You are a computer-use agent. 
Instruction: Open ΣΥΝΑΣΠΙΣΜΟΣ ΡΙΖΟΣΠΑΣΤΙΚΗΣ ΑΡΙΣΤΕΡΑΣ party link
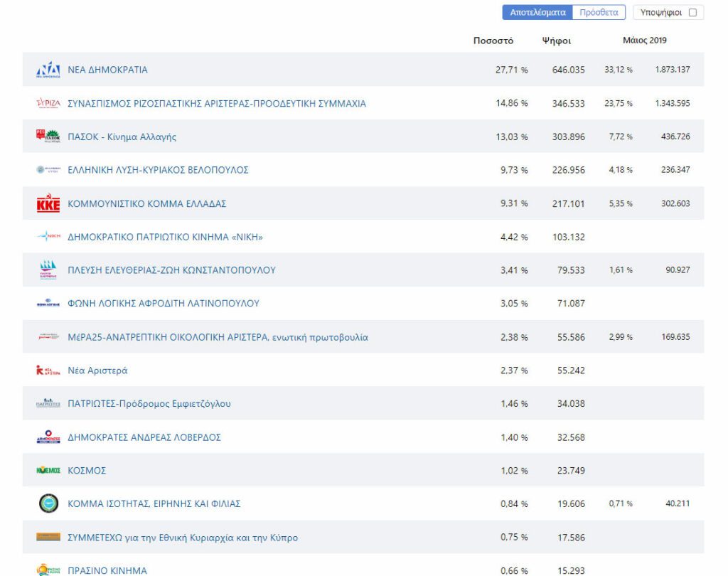click(217, 104)
